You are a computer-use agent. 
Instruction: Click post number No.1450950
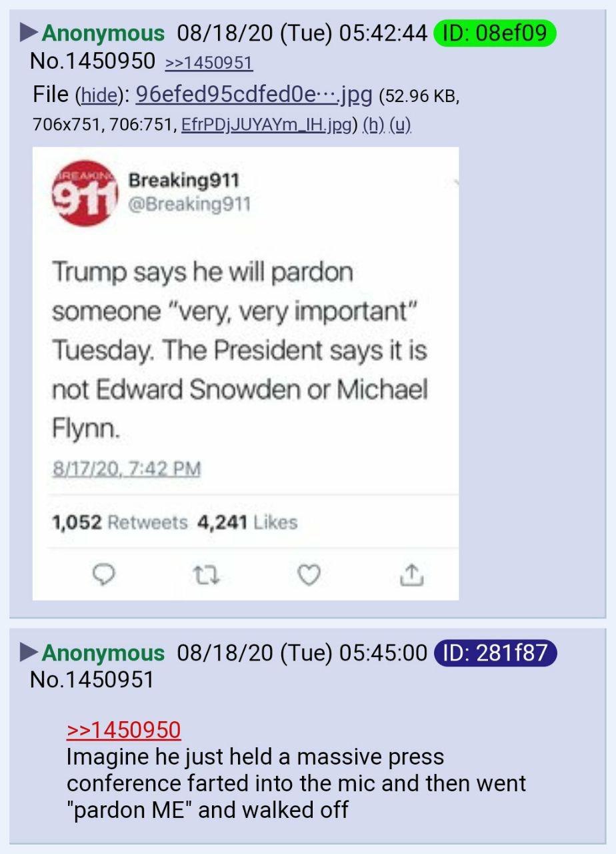tap(93, 61)
